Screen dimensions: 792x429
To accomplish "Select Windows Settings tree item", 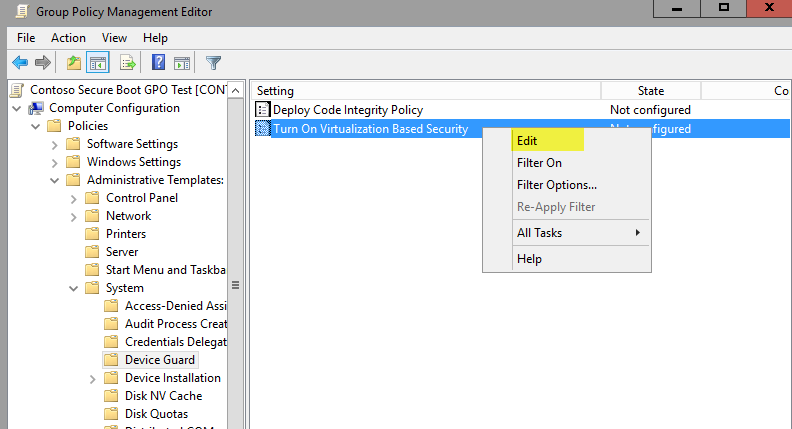I will click(x=134, y=162).
